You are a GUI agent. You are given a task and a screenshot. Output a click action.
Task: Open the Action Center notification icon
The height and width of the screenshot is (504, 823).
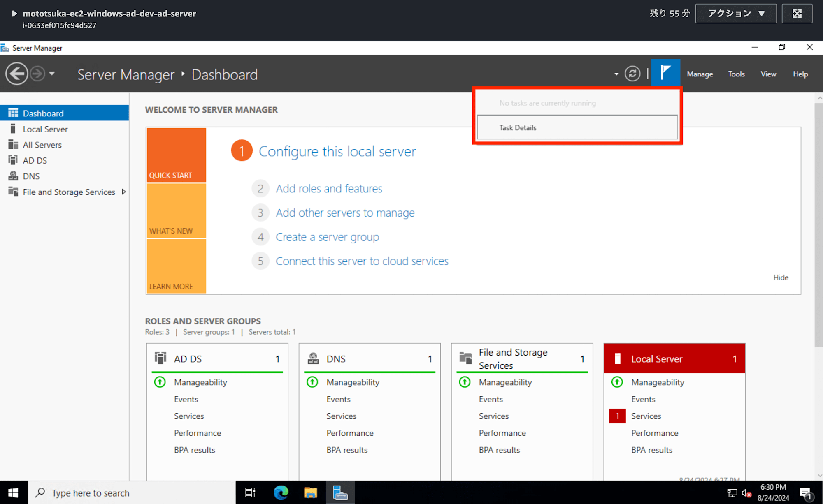(806, 493)
